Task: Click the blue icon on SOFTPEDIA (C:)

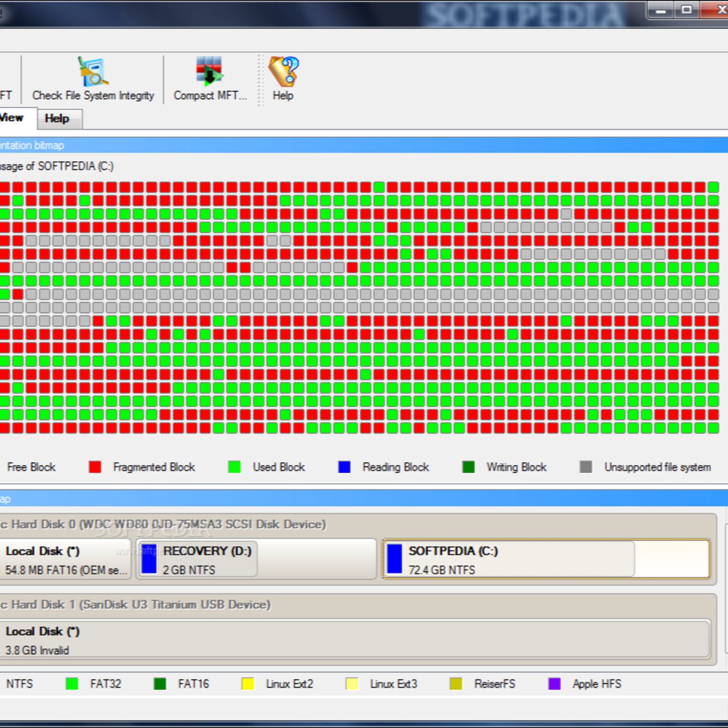Action: point(395,559)
